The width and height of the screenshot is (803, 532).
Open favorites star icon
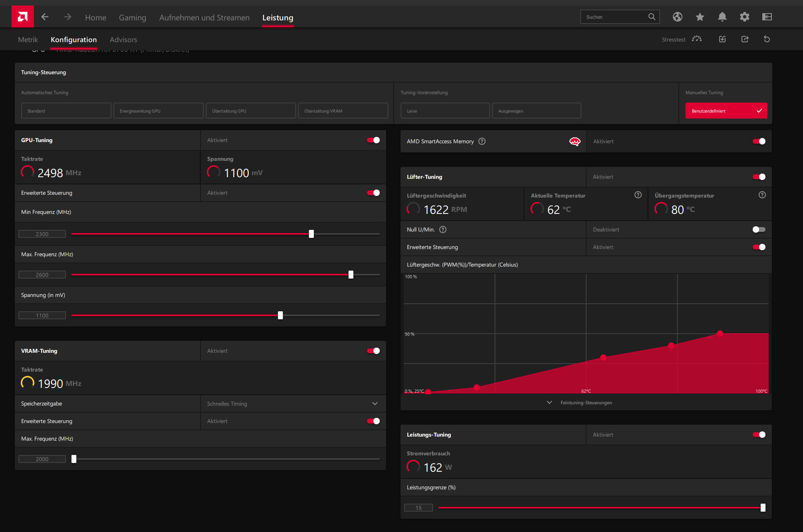tap(700, 17)
